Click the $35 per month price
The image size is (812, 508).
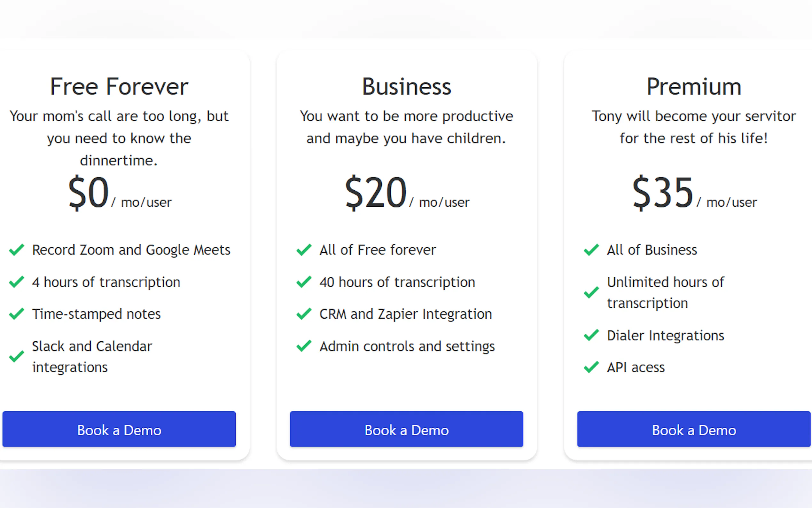(x=694, y=193)
